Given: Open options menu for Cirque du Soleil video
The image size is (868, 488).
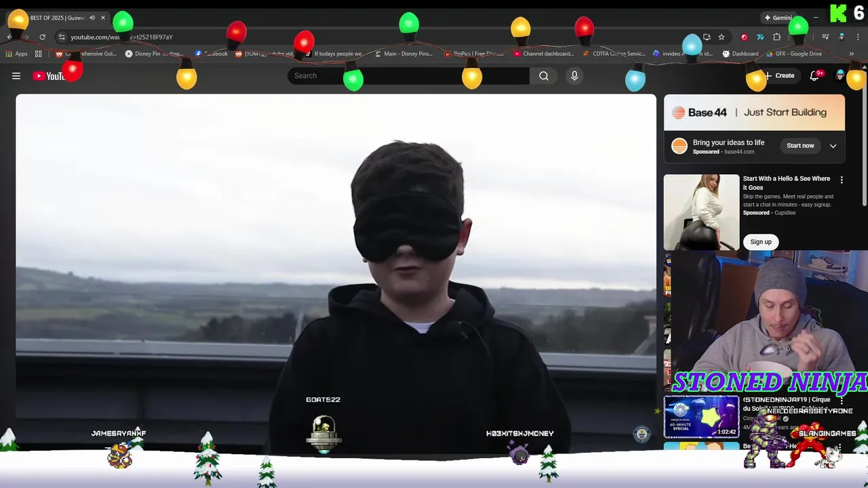Looking at the screenshot, I should pos(842,401).
